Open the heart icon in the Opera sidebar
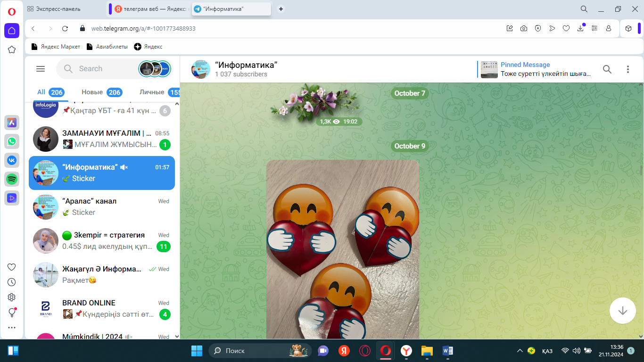644x362 pixels. pos(12,267)
